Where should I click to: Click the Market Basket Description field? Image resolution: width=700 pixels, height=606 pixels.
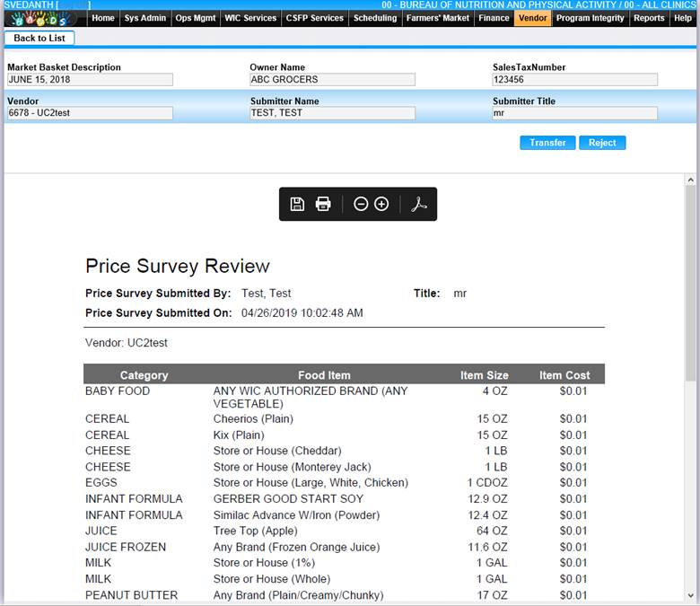pyautogui.click(x=90, y=80)
